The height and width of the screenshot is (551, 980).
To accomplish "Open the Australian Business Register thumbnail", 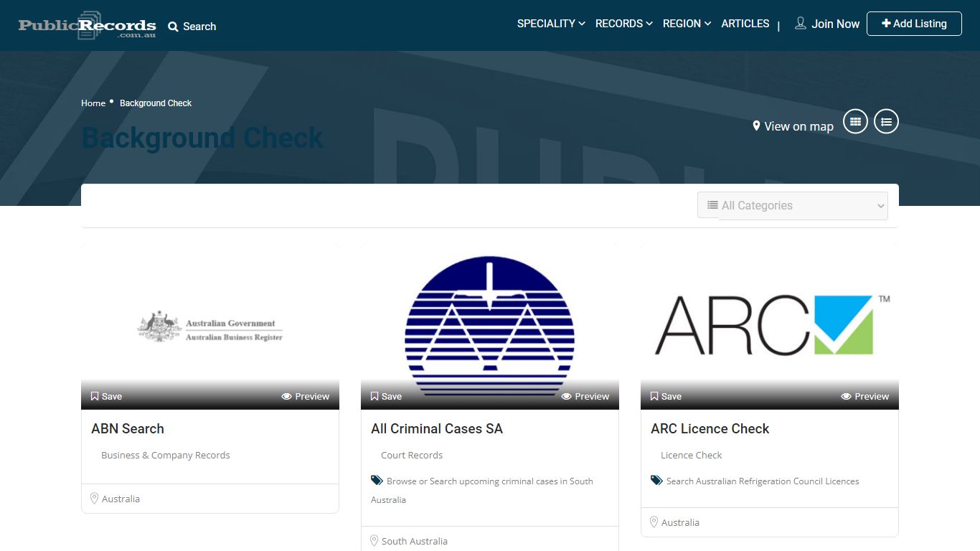I will (210, 326).
